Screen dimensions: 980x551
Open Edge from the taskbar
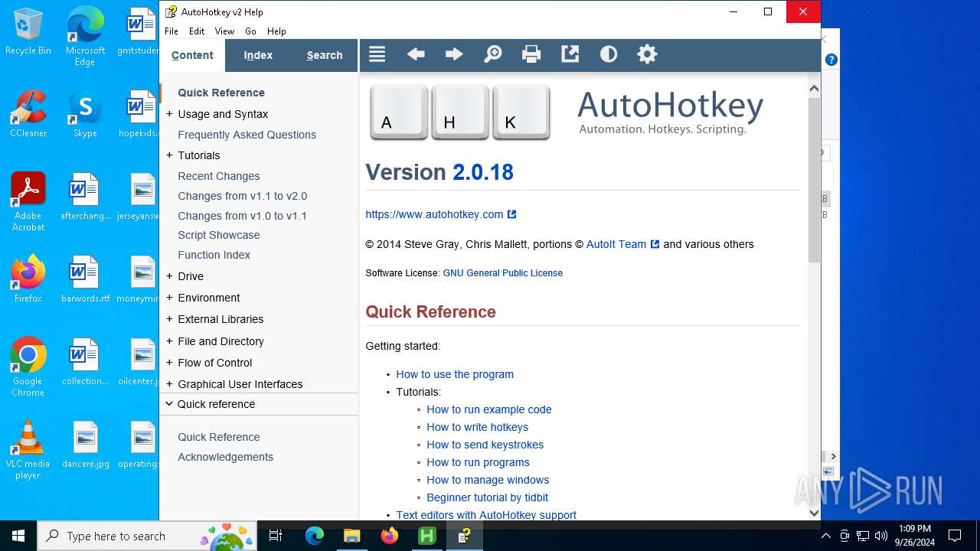315,536
